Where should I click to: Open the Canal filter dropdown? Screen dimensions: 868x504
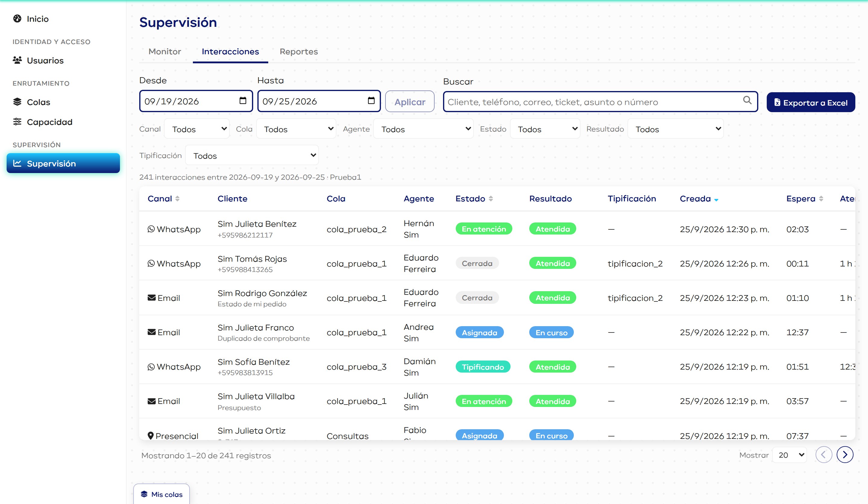click(x=197, y=129)
